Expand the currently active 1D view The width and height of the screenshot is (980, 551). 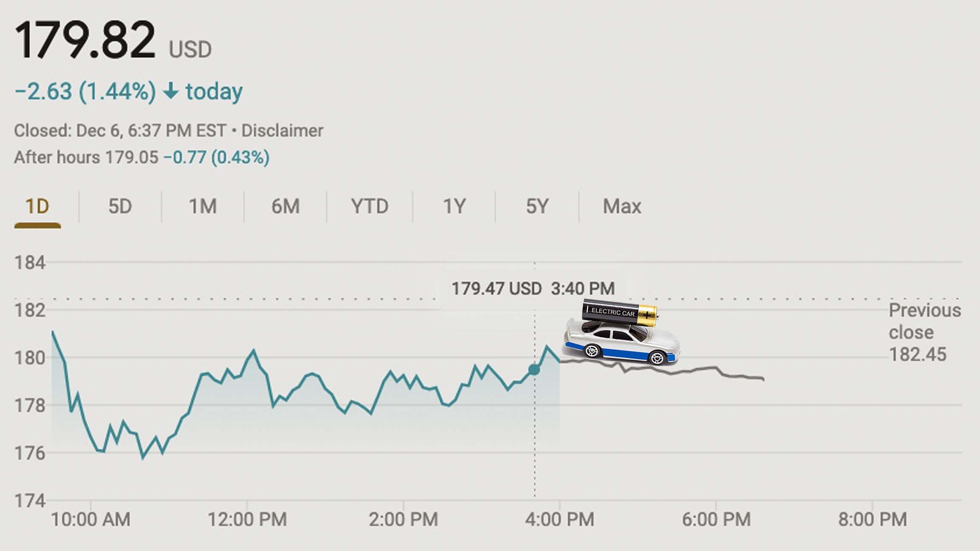38,206
